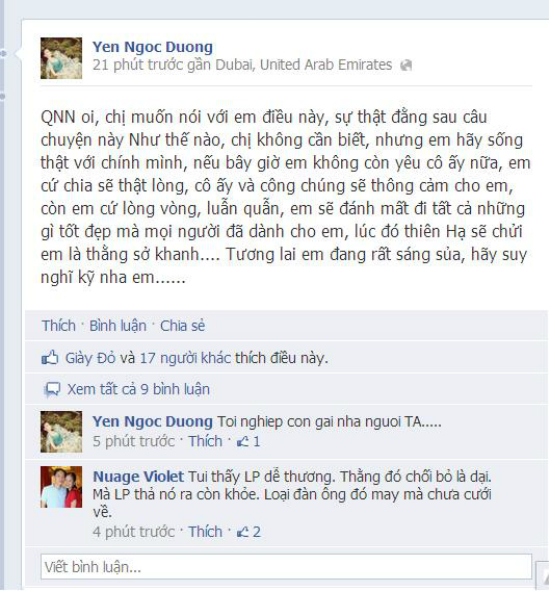Show the 17 người khác who liked
The width and height of the screenshot is (550, 591).
pos(185,358)
